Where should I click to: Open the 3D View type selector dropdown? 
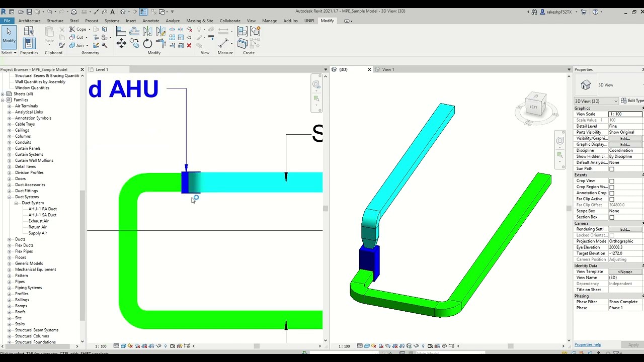pos(596,101)
